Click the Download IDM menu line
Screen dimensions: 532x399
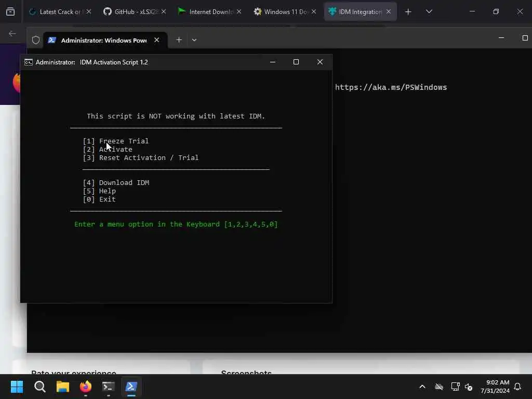[x=116, y=182]
